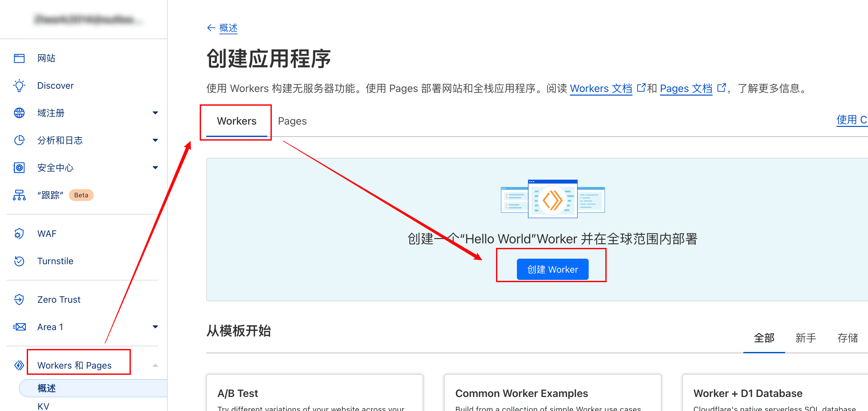Expand the 分析和日志 dropdown arrow
Screen dimensions: 868x411
click(x=155, y=140)
